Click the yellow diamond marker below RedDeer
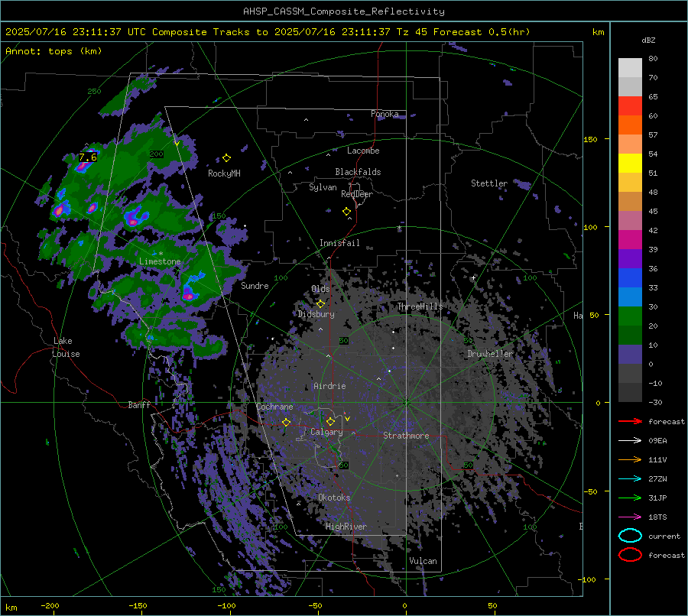The height and width of the screenshot is (616, 688). [346, 212]
